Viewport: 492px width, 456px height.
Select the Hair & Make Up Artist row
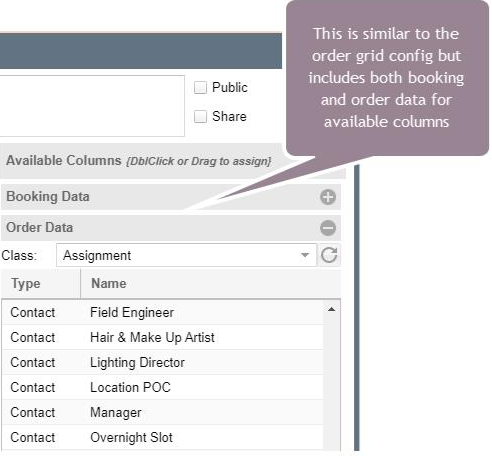coord(163,337)
